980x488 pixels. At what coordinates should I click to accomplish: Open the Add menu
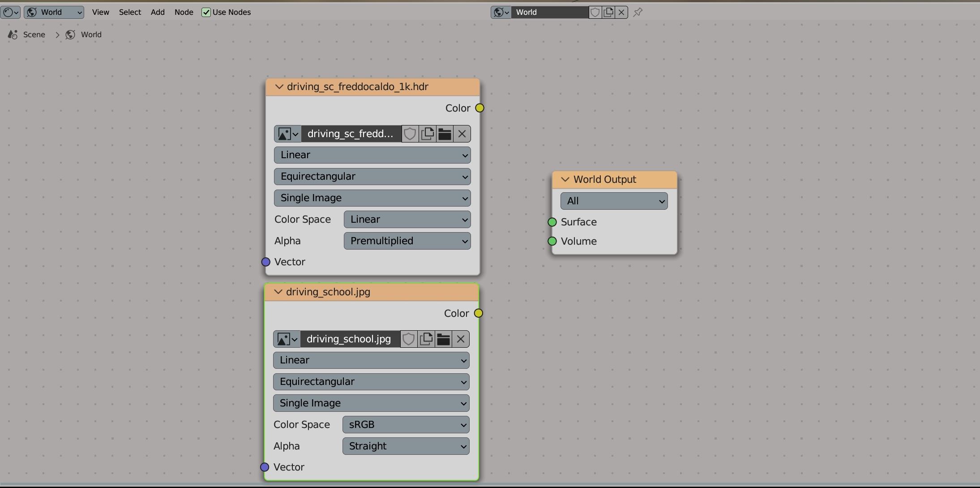(158, 12)
